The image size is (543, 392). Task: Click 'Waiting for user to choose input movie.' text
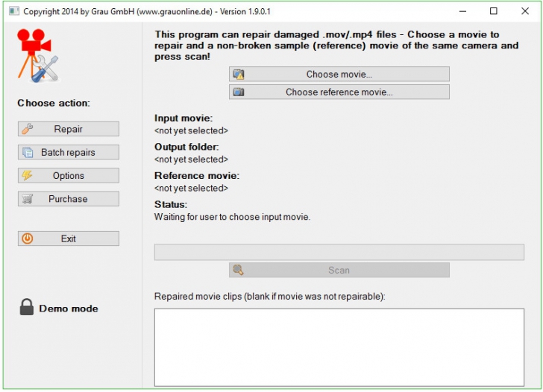[232, 217]
